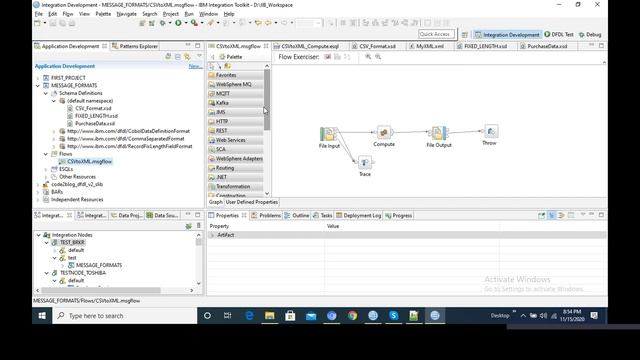Select TESTNODE_TOSHIBA integration node

82,273
